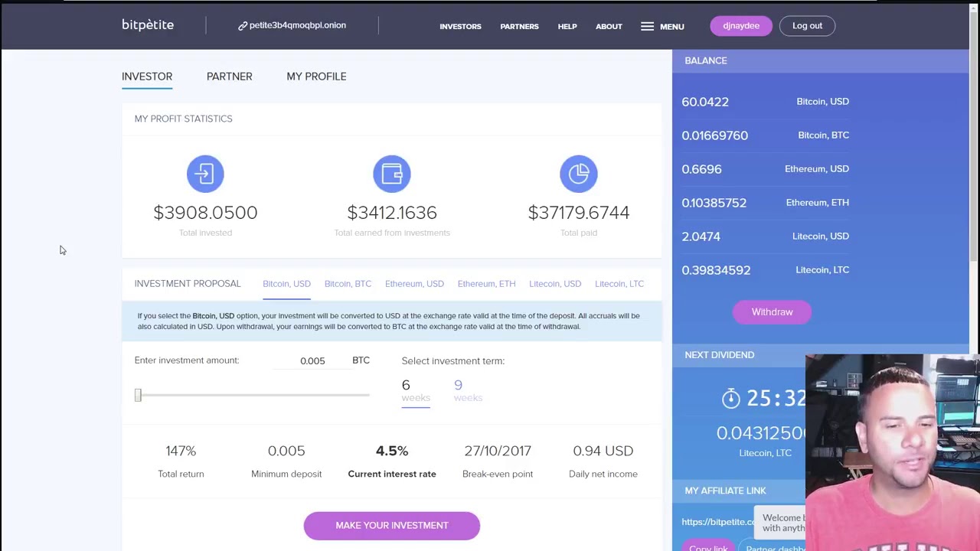Image resolution: width=980 pixels, height=551 pixels.
Task: Click the affiliate link URL text
Action: pos(717,522)
